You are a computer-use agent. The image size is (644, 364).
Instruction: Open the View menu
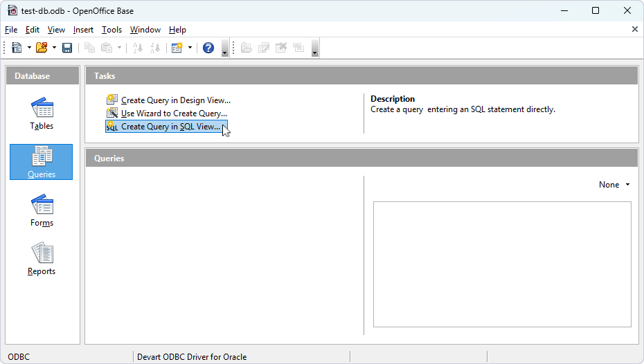point(56,30)
